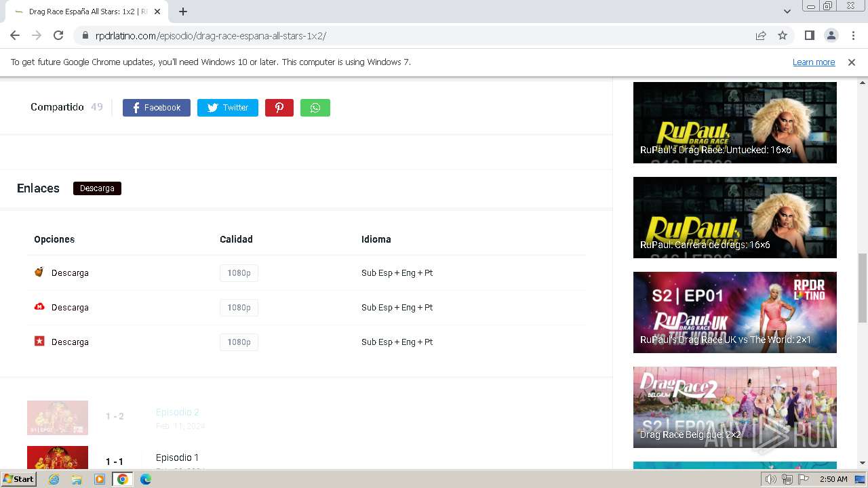
Task: Share the episode on Facebook
Action: tap(156, 108)
